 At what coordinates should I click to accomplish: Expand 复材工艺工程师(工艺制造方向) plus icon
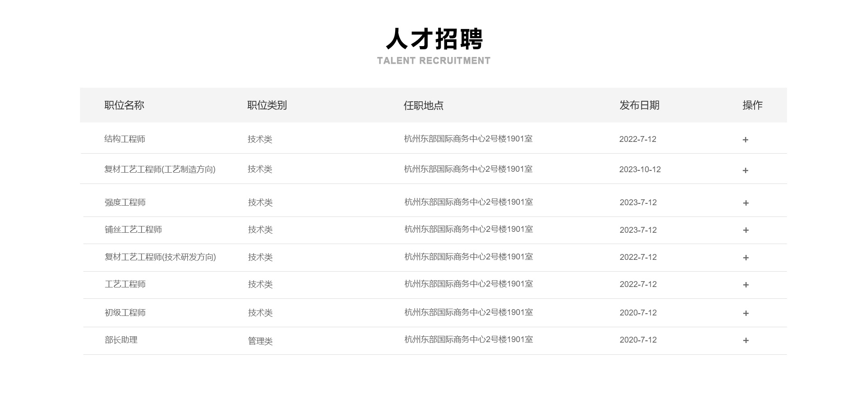tap(745, 170)
